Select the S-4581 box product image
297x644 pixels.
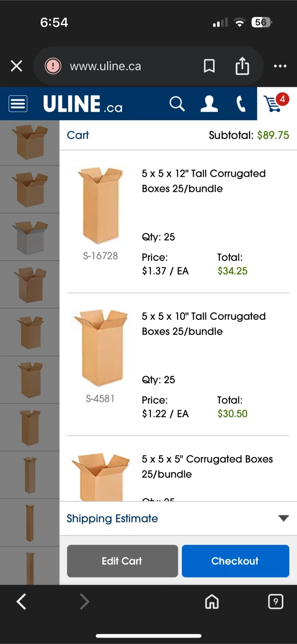[101, 347]
